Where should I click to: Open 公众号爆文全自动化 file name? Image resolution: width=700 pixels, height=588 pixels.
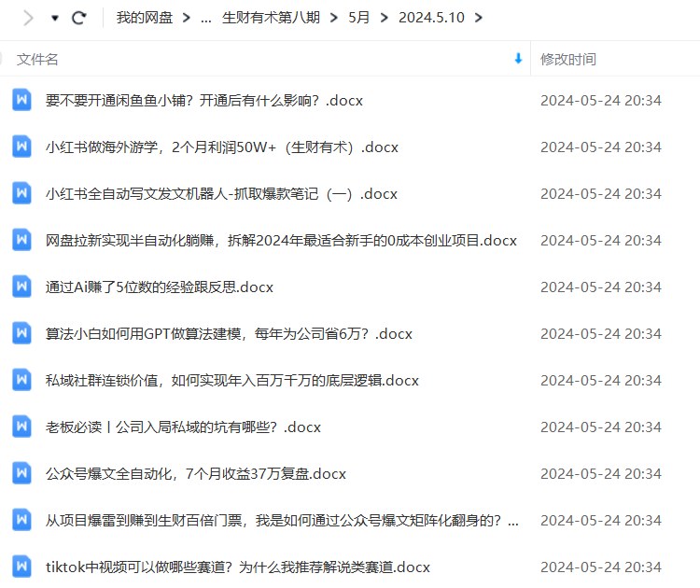click(196, 473)
